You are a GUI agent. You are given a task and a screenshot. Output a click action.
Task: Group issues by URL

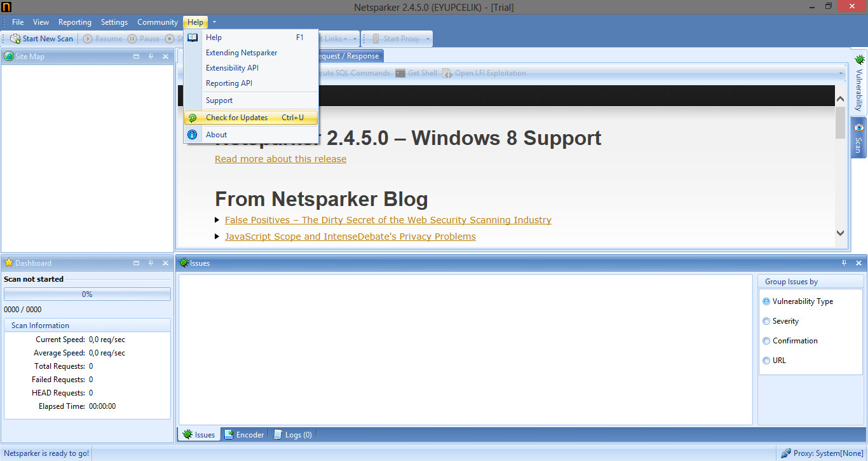pos(775,361)
